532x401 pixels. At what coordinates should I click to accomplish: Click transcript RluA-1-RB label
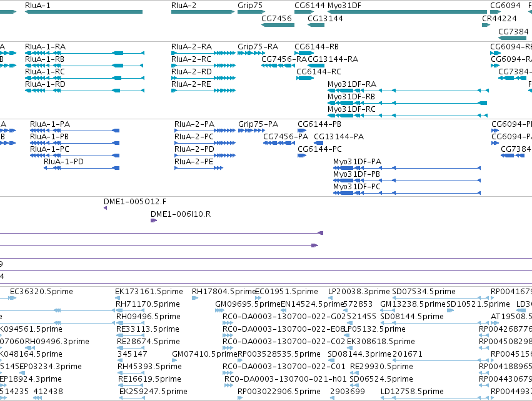[x=45, y=59]
